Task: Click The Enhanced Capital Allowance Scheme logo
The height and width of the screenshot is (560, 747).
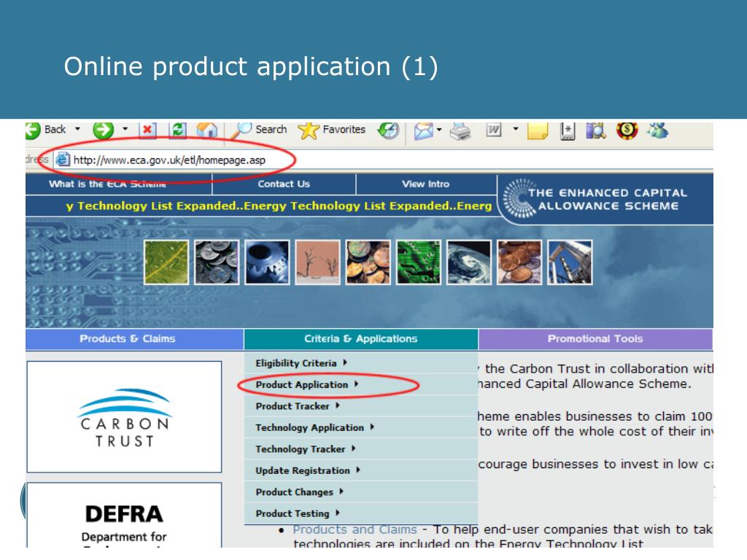Action: coord(605,199)
